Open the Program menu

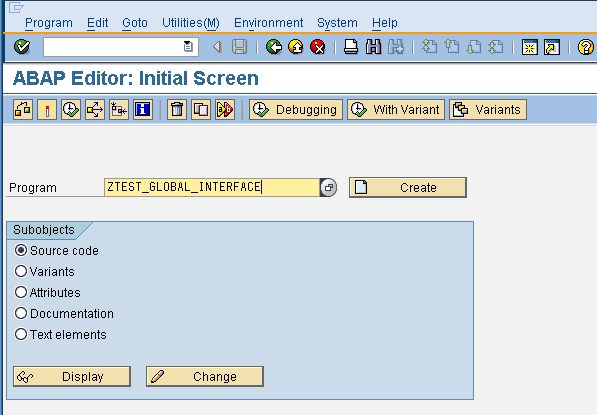(49, 23)
